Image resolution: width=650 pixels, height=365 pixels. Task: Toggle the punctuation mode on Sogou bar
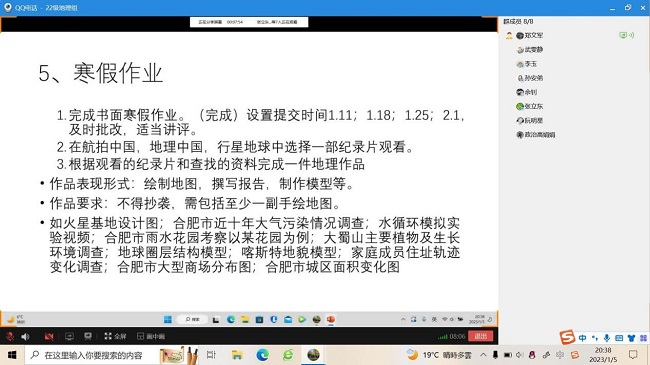click(x=595, y=338)
